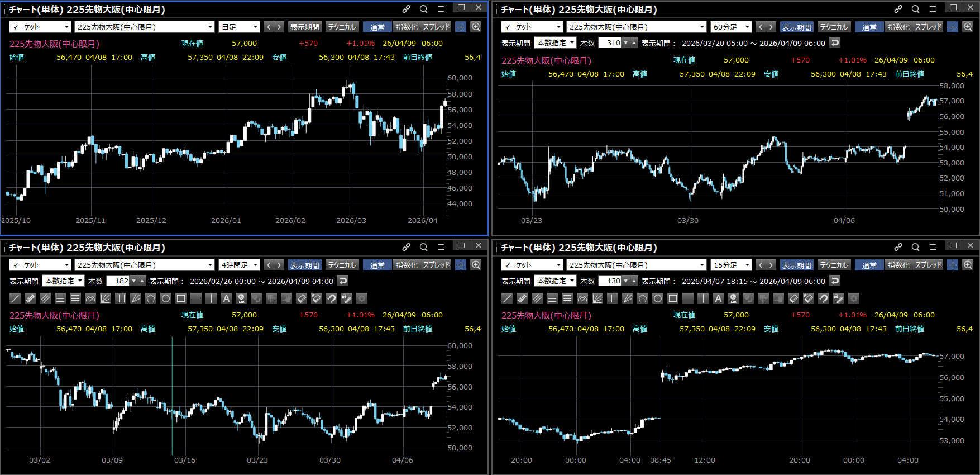Viewport: 980px width, 475px height.
Task: Click the return arrow icon in 60分足 chart
Action: pos(835,43)
